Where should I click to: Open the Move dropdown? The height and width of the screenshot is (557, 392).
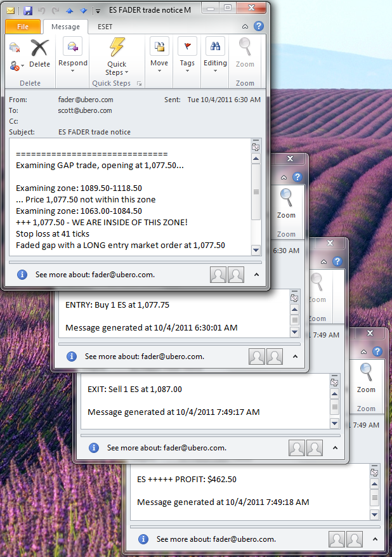pyautogui.click(x=159, y=55)
